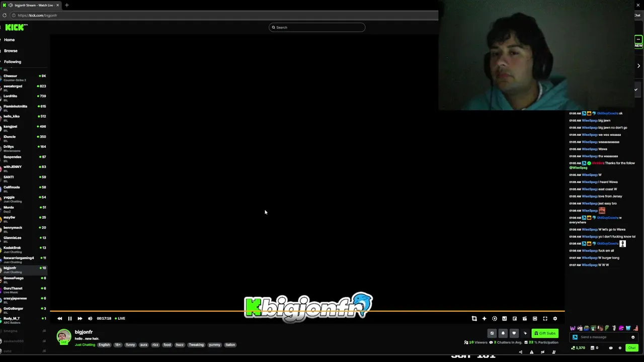
Task: Enable picture-in-picture mode in player
Action: (x=515, y=318)
